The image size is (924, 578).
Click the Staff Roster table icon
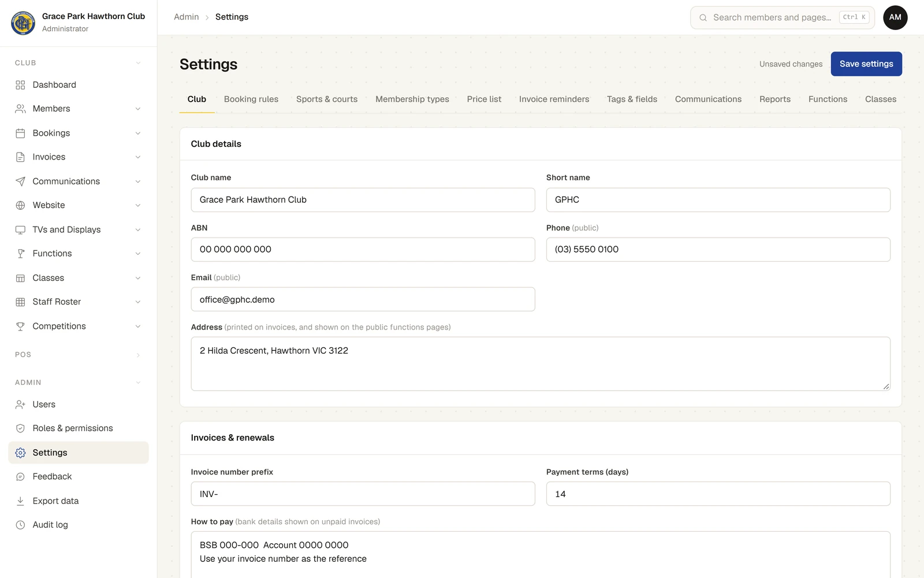coord(20,302)
